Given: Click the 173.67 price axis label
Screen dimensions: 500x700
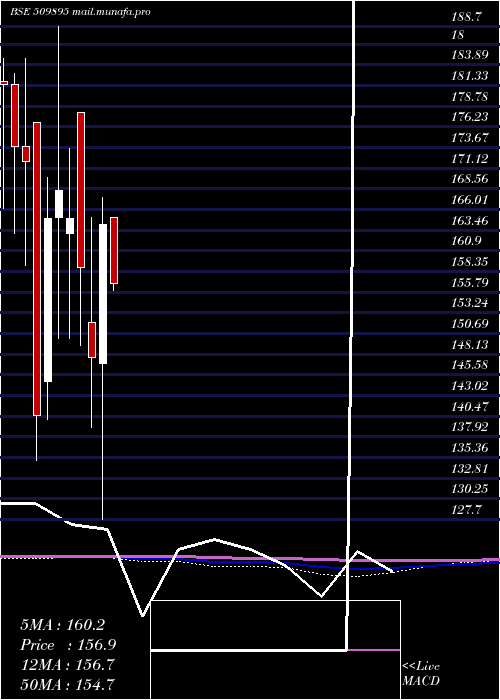Looking at the screenshot, I should point(470,138).
